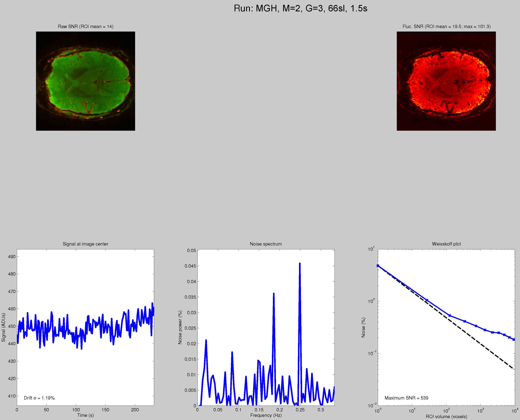Click the Raw SNR green brain image
The image size is (520, 420).
[85, 81]
